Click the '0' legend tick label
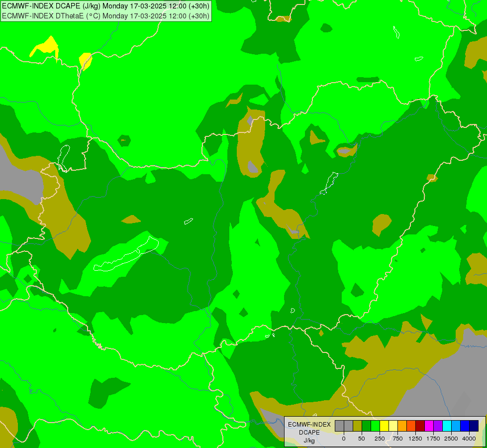The height and width of the screenshot is (448, 487). point(344,439)
